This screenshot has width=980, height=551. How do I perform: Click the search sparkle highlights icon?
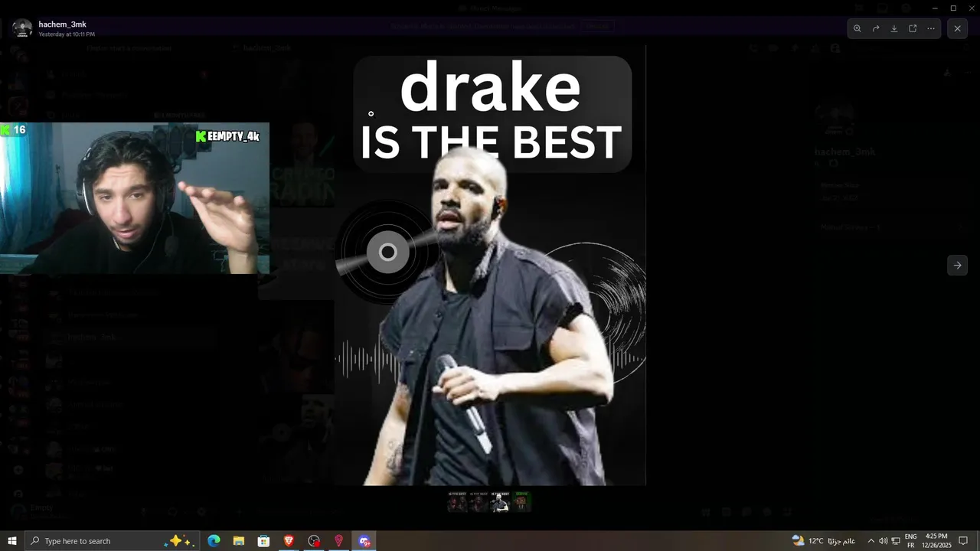coord(178,541)
